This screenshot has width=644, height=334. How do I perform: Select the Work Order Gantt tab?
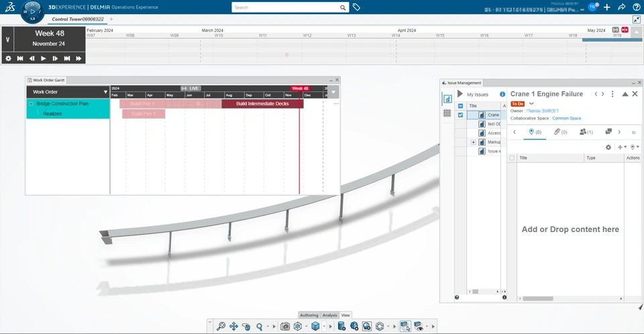click(x=46, y=80)
